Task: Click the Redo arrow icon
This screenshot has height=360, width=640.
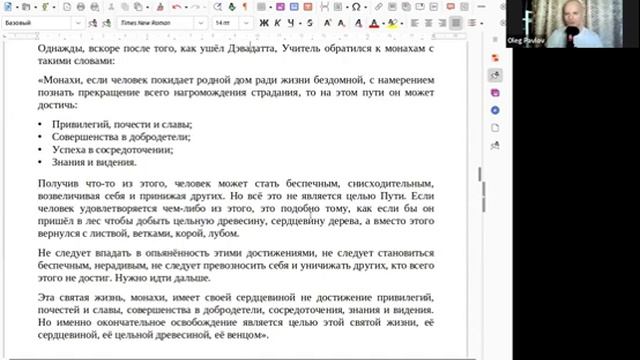Action: point(196,7)
